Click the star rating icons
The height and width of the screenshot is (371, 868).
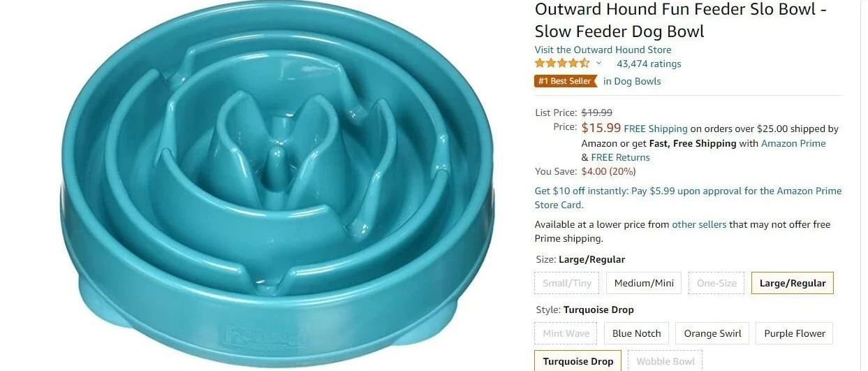(x=562, y=64)
